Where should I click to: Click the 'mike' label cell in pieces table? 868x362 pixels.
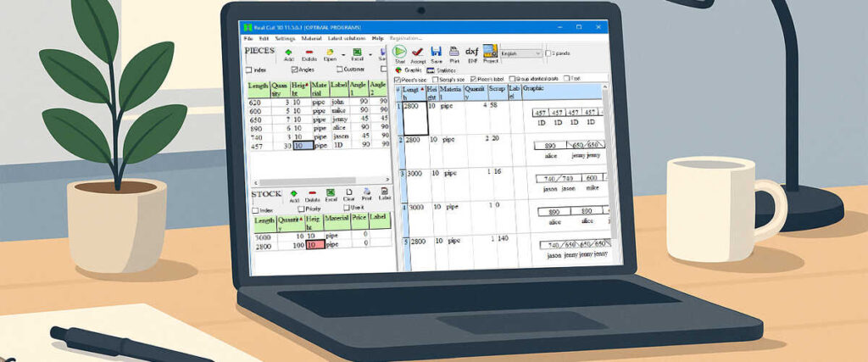click(x=339, y=110)
